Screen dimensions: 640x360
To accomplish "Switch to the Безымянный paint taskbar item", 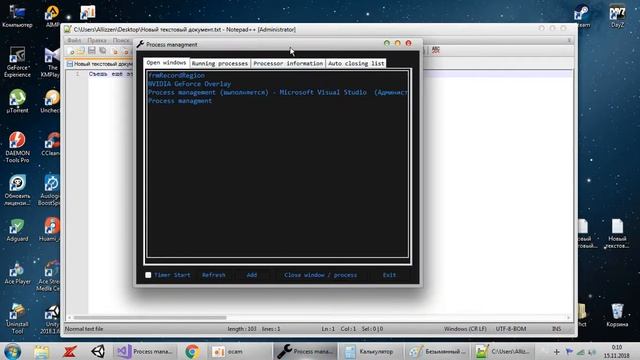I will click(x=438, y=351).
